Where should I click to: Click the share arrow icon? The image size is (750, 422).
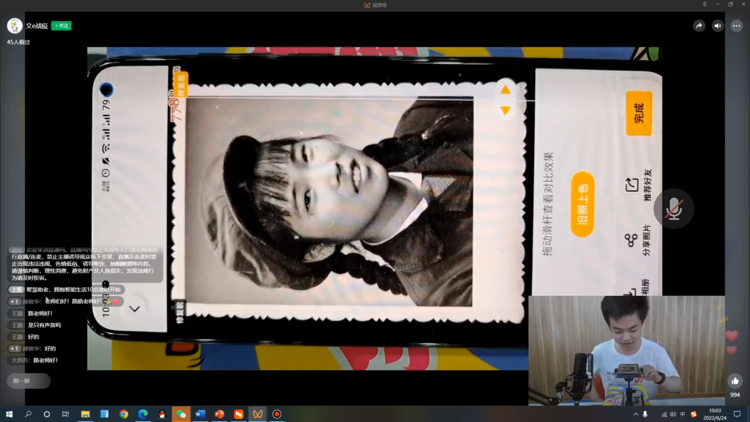pos(699,26)
